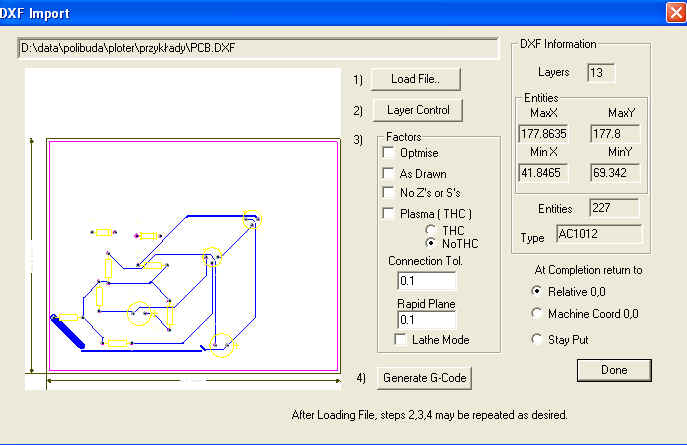
Task: Click the Load File.. button
Action: pos(415,79)
